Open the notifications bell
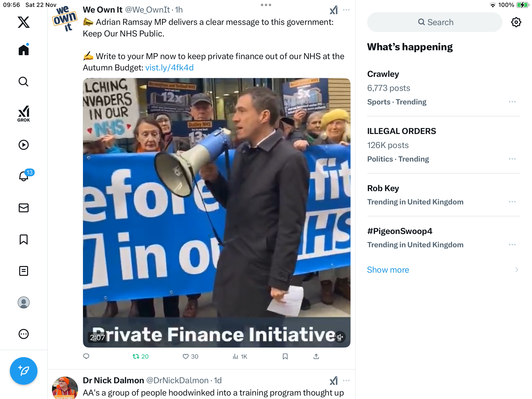 (24, 176)
